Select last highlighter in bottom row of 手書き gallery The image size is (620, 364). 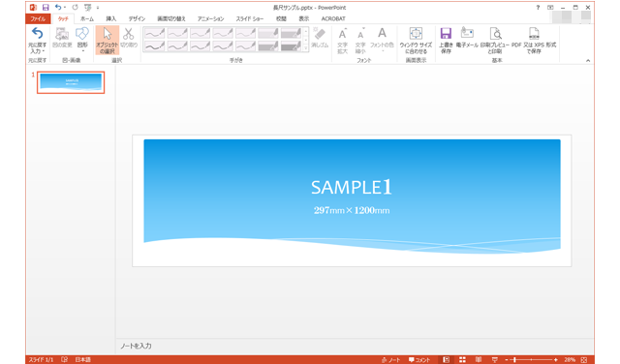click(x=291, y=45)
